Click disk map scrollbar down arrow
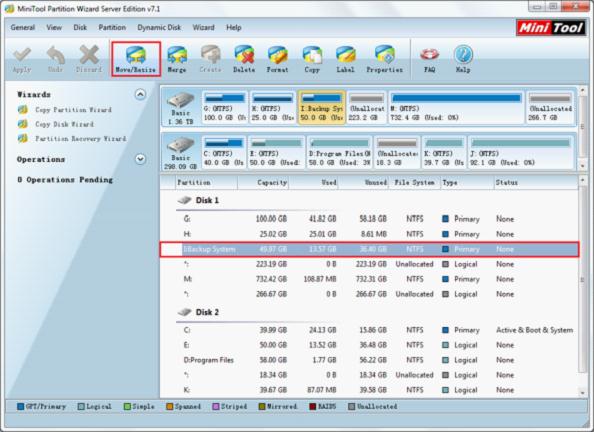Image resolution: width=594 pixels, height=432 pixels. [x=583, y=166]
